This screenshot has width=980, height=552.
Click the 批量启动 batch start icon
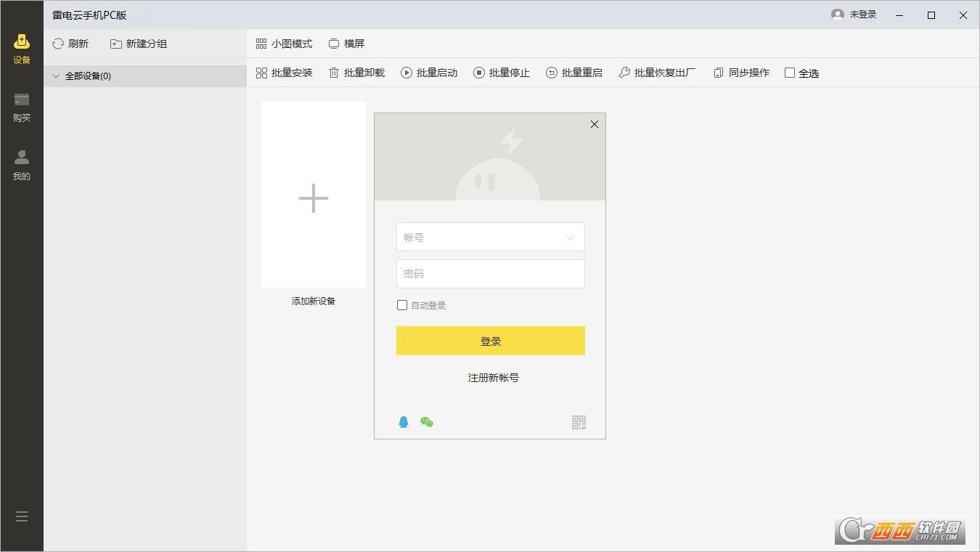[x=407, y=73]
